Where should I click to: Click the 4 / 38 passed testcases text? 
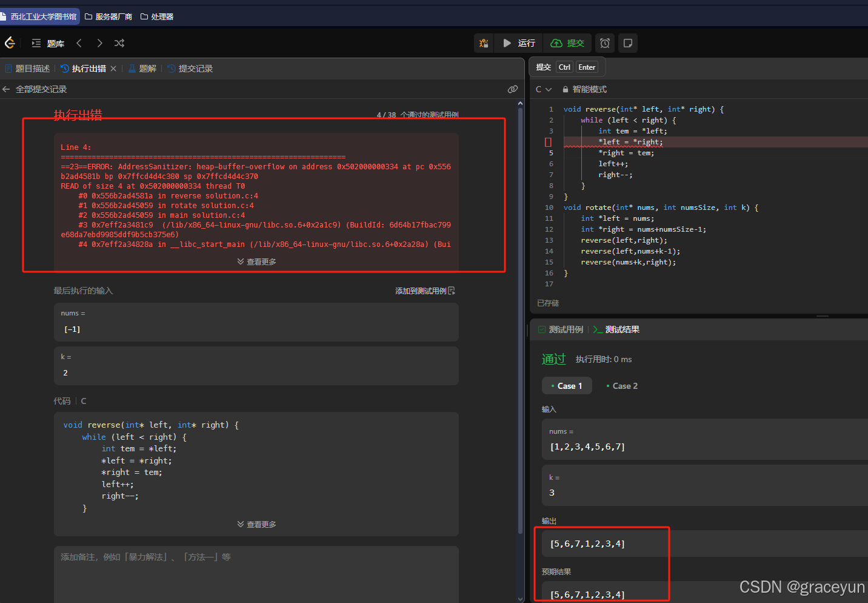(x=417, y=115)
